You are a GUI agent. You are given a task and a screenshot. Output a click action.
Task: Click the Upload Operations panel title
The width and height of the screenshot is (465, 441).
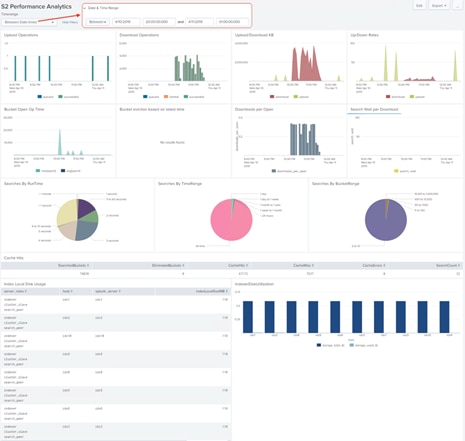(x=21, y=35)
